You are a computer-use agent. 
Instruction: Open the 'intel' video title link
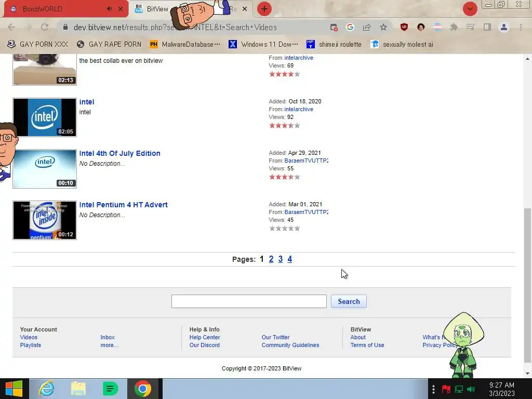87,102
